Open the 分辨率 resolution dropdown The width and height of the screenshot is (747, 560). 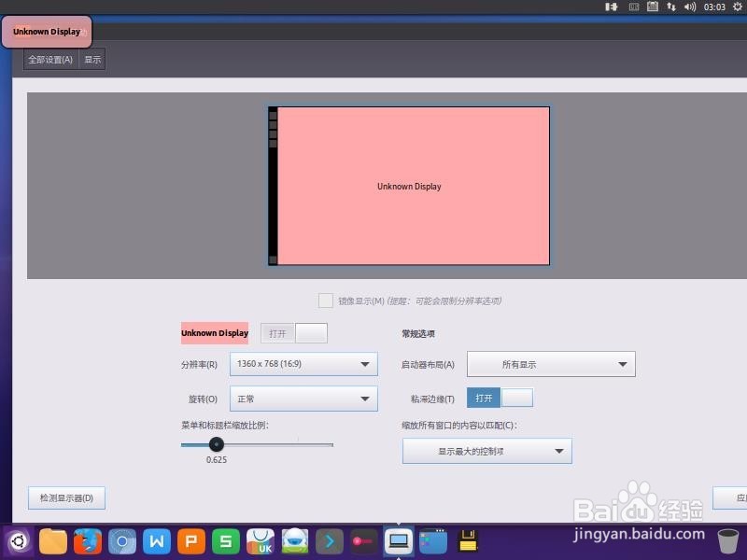(303, 364)
